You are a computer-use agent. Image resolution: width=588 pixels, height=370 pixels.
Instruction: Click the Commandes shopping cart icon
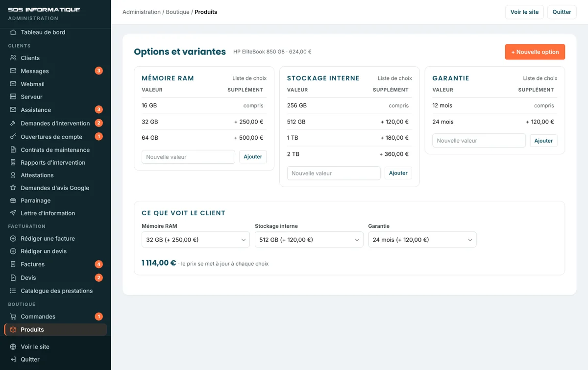(13, 317)
